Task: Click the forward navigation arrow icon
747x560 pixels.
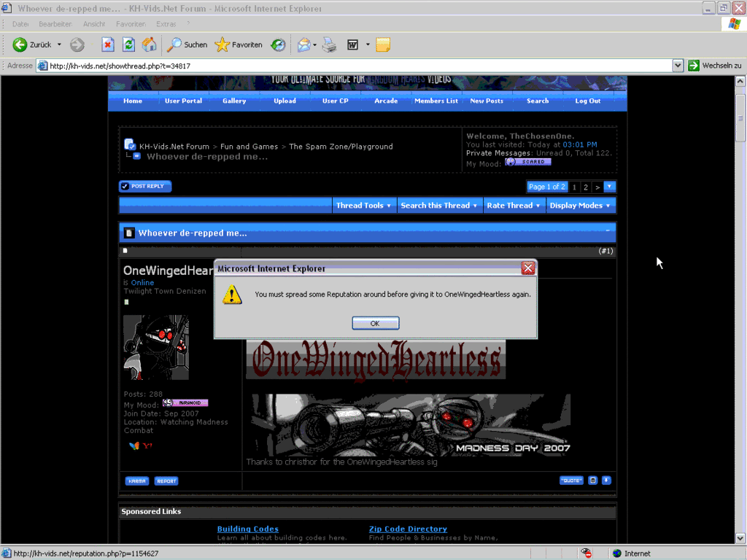Action: coord(77,44)
